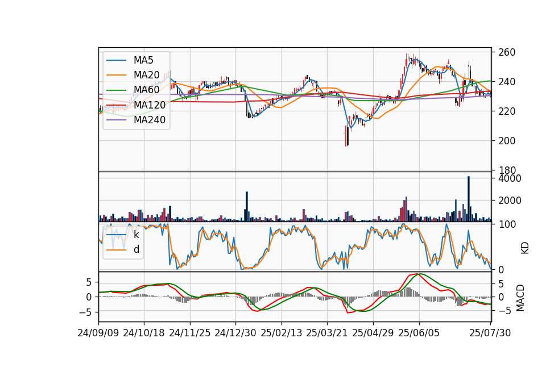Click the k legend label in KD panel
This screenshot has width=546, height=392.
pos(136,235)
